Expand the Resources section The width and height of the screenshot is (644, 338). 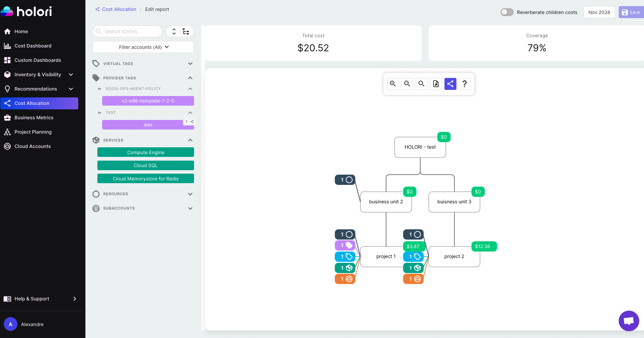tap(190, 194)
